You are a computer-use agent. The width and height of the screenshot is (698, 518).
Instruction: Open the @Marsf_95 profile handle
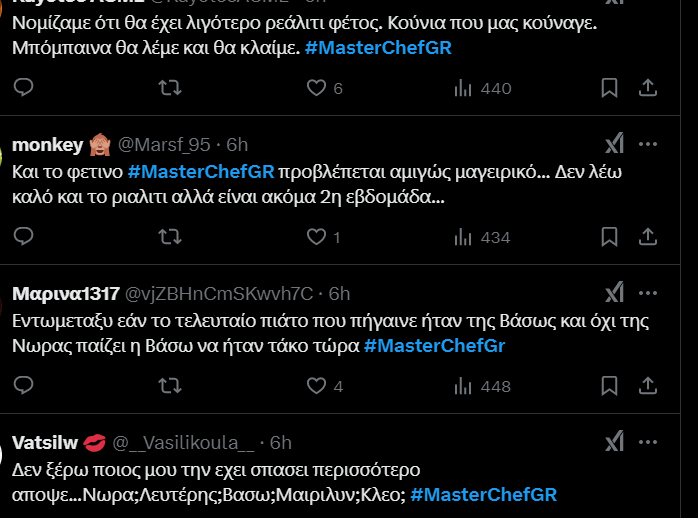point(169,145)
